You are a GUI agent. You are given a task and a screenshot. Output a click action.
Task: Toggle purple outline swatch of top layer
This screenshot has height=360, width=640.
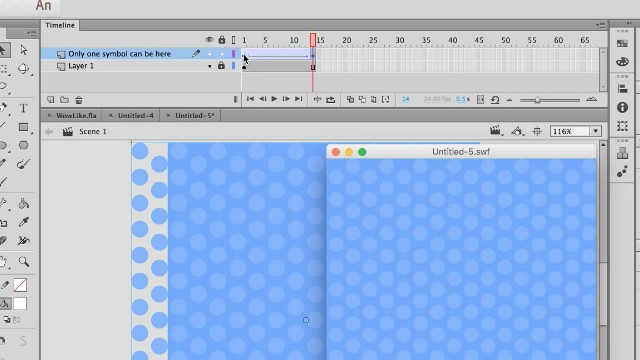coord(233,54)
